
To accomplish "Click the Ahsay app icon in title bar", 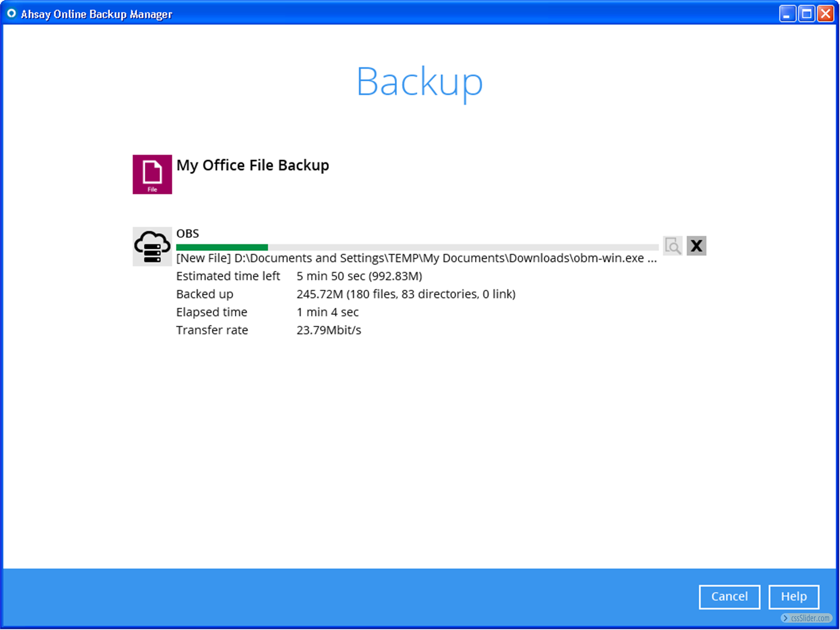I will coord(11,14).
